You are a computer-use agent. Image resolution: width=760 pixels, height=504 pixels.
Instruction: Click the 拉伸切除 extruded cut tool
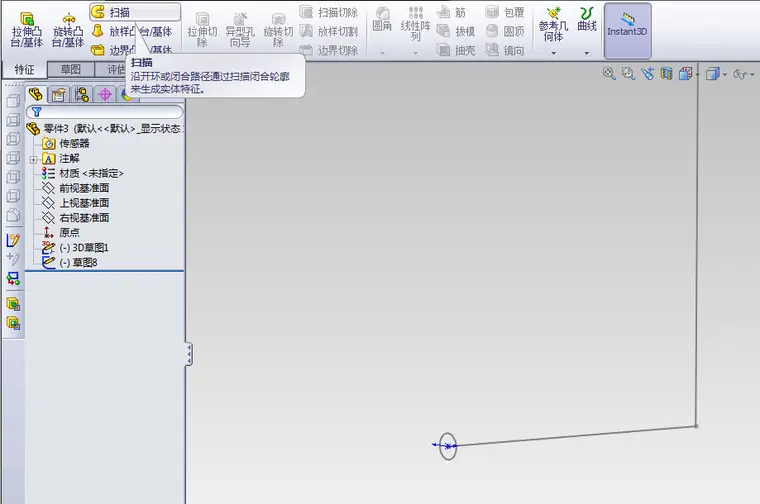202,30
